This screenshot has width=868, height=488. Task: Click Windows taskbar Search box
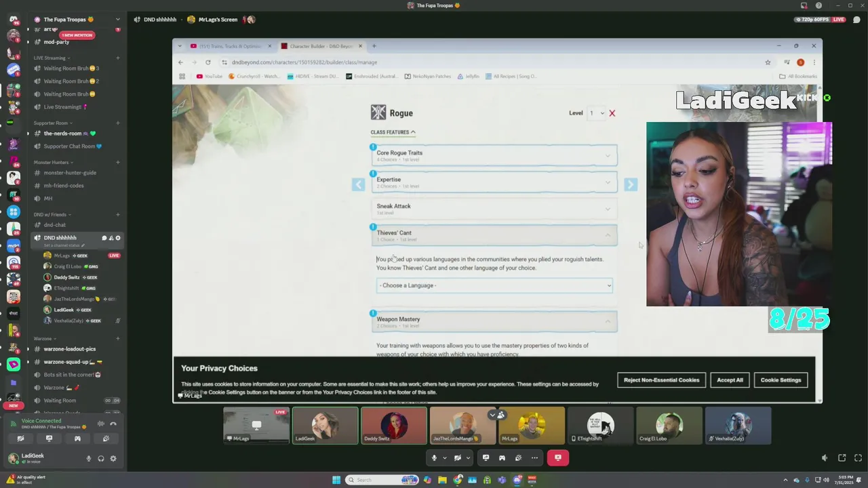click(x=382, y=480)
